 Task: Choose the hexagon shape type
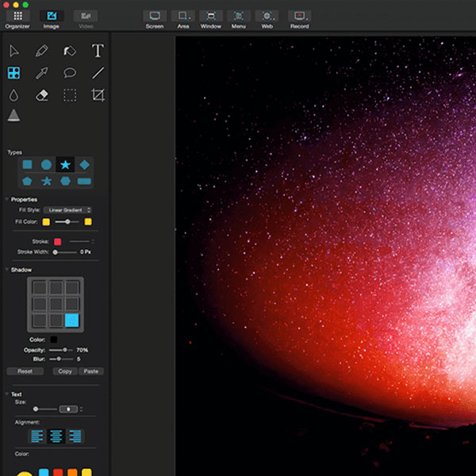(x=65, y=181)
